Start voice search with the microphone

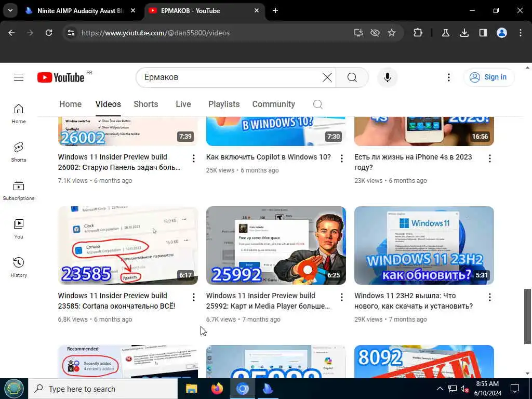click(387, 77)
